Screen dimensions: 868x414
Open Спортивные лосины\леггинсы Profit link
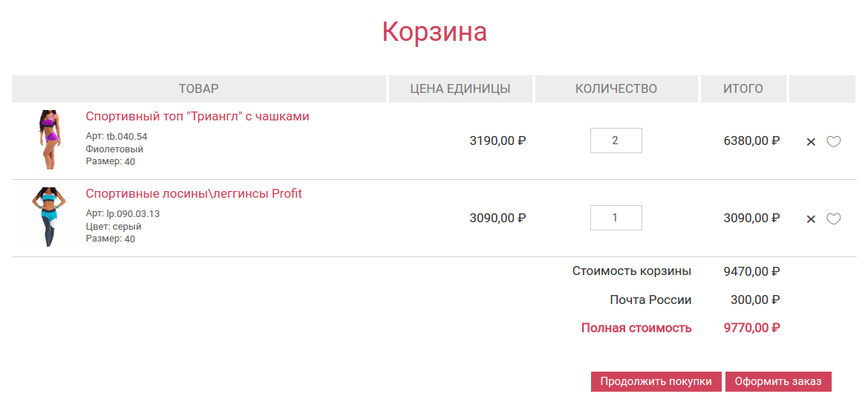pyautogui.click(x=194, y=194)
